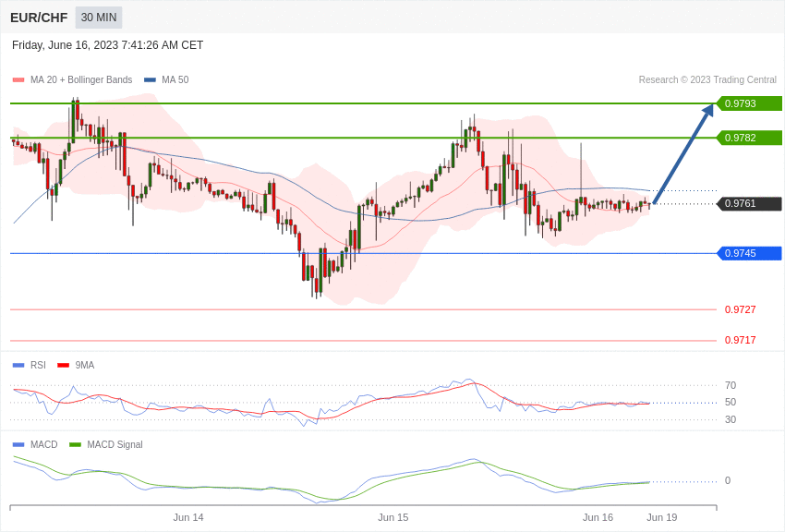Click the RSI 70 level value

pyautogui.click(x=731, y=385)
